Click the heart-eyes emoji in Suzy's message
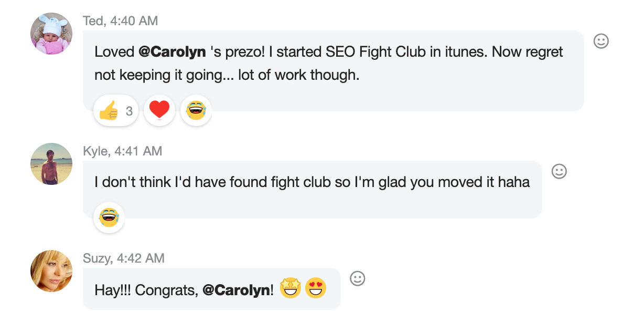644x312 pixels. click(316, 288)
